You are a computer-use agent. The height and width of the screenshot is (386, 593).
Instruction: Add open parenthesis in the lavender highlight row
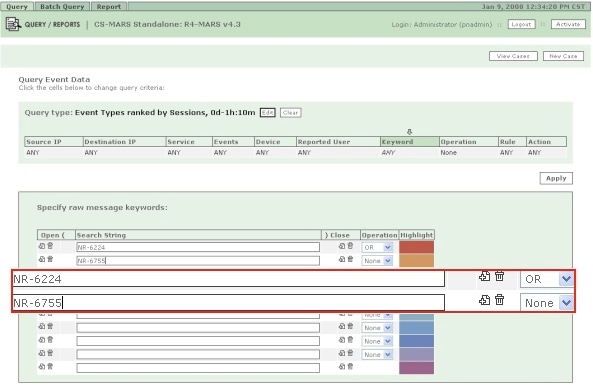click(42, 353)
